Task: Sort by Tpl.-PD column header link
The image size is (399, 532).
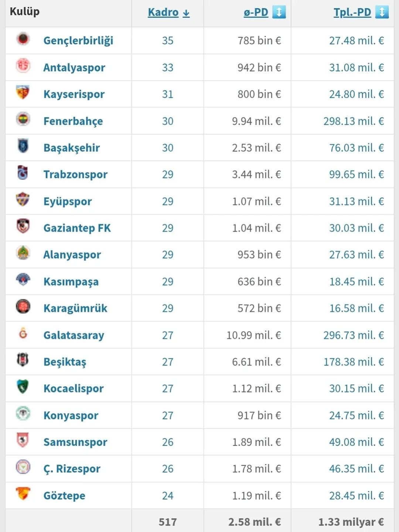Action: (x=352, y=12)
